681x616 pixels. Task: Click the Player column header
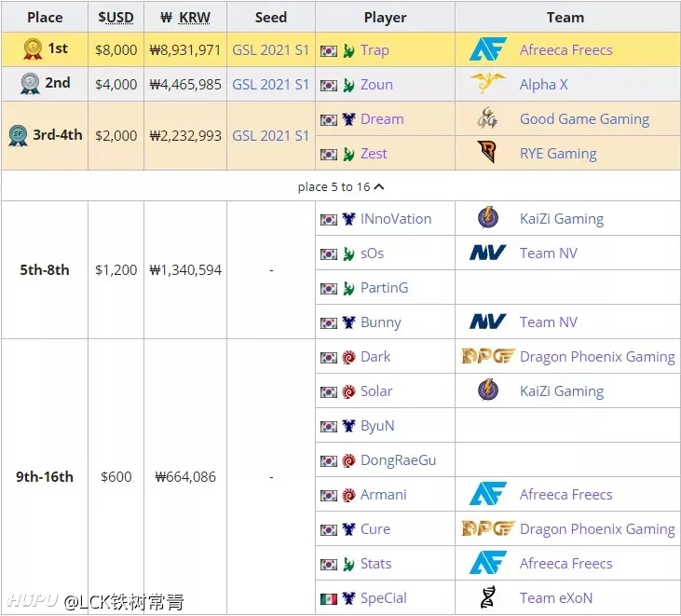point(386,17)
